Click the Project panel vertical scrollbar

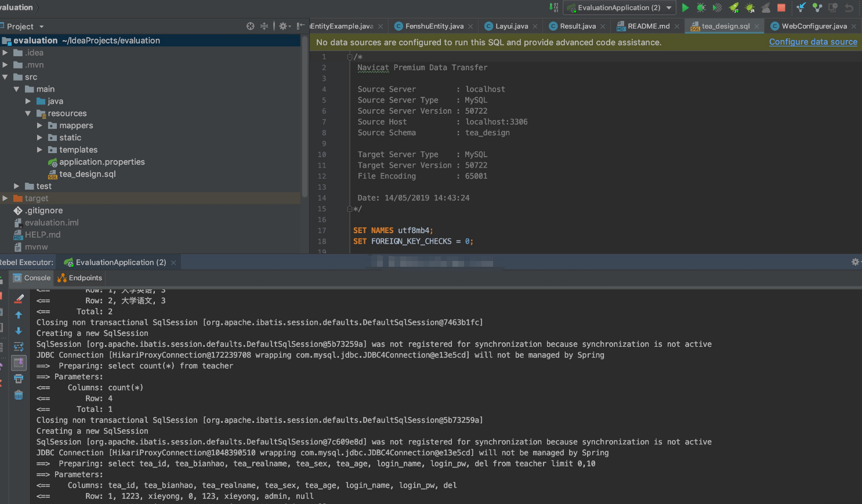[x=305, y=116]
